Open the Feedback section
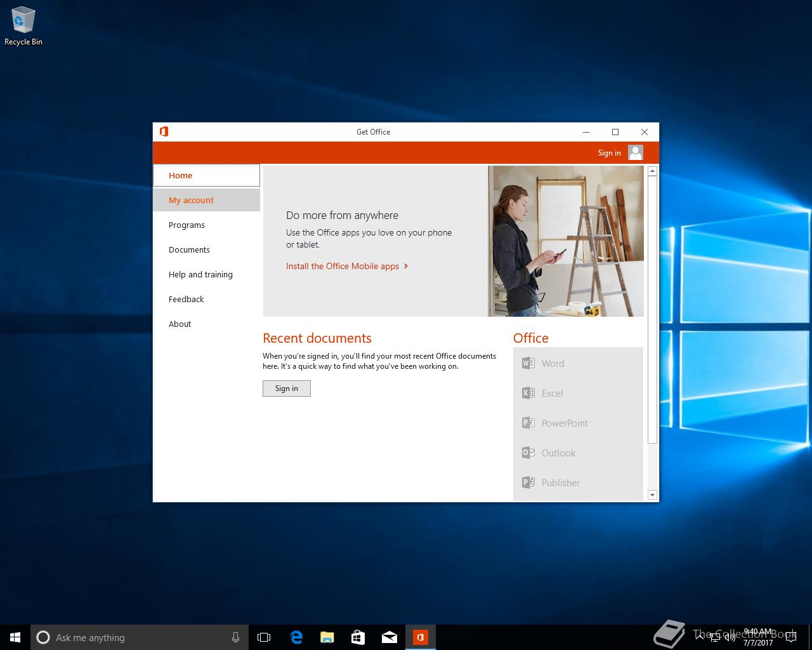This screenshot has width=812, height=650. pyautogui.click(x=206, y=299)
